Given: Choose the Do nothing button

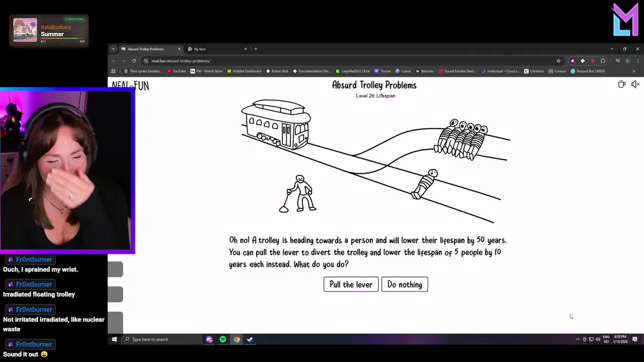Looking at the screenshot, I should tap(405, 285).
